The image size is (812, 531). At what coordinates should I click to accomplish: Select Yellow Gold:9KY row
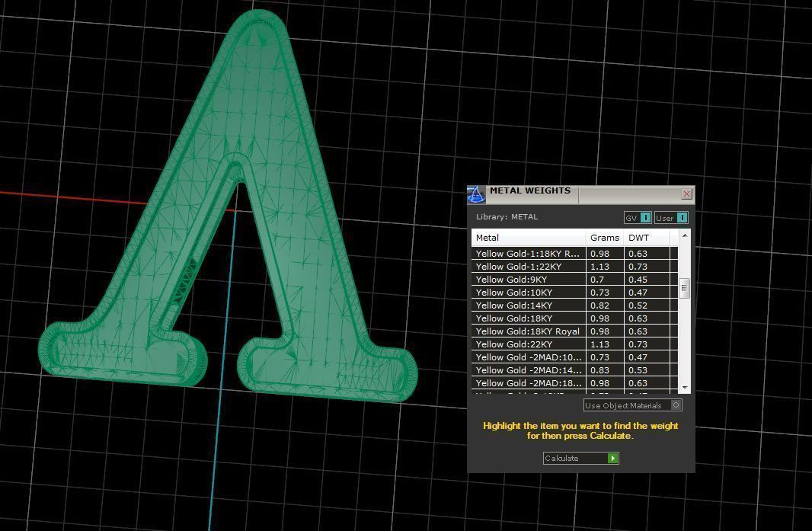click(x=574, y=280)
